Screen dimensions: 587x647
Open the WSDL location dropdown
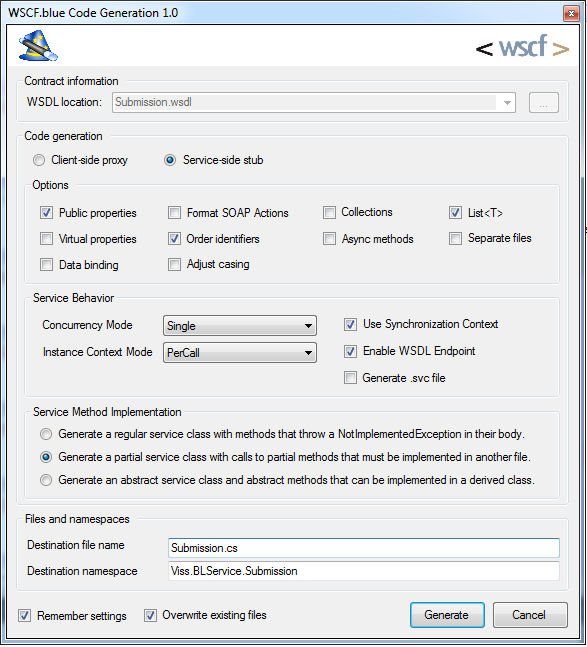click(507, 102)
